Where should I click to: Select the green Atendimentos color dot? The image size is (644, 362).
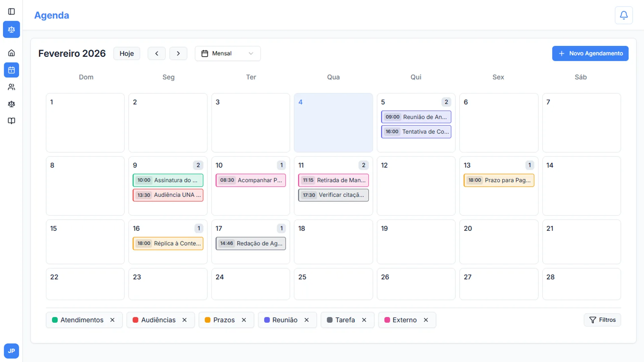pos(55,320)
